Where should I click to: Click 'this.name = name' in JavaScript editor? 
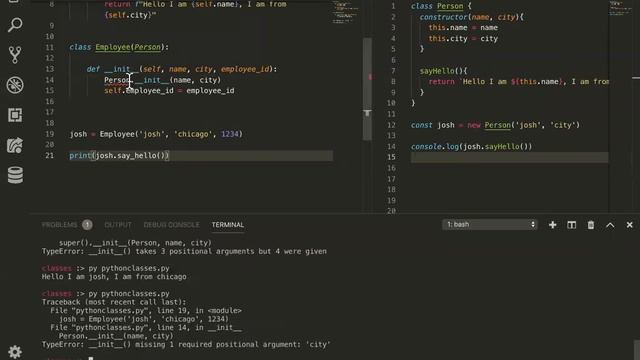[x=463, y=28]
